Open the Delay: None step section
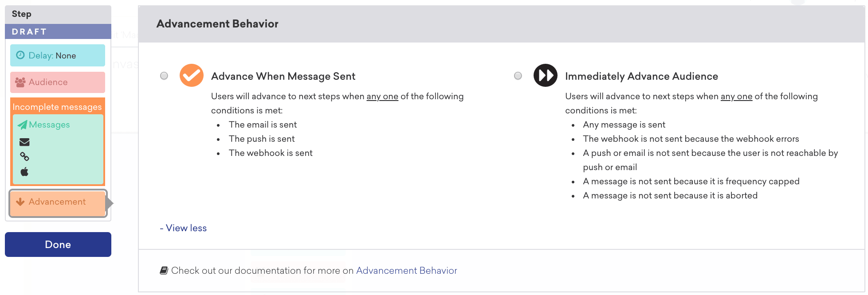The image size is (868, 295). point(58,55)
